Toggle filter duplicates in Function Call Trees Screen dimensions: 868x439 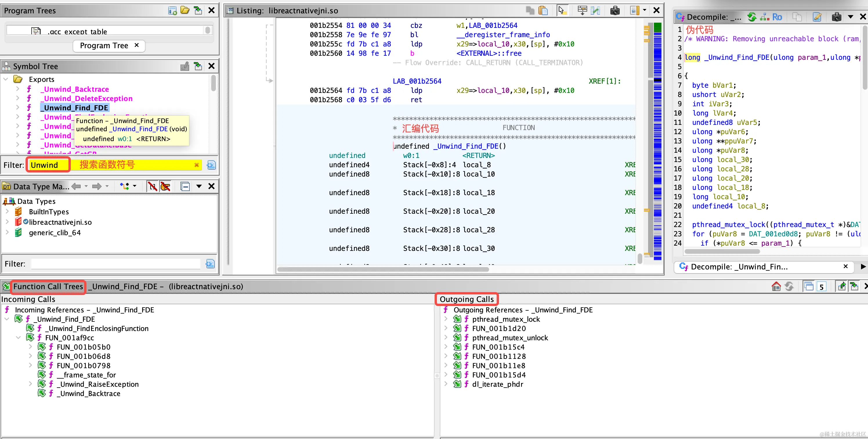coord(808,286)
